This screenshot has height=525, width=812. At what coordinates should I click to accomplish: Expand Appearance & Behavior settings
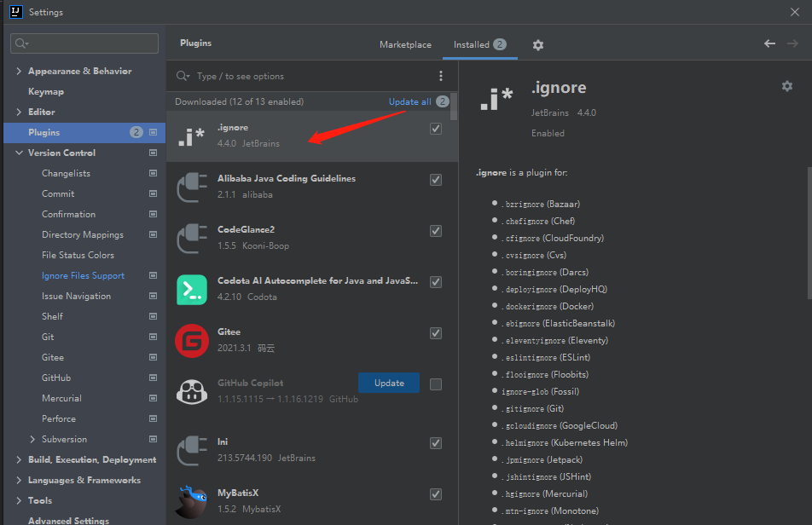point(19,71)
